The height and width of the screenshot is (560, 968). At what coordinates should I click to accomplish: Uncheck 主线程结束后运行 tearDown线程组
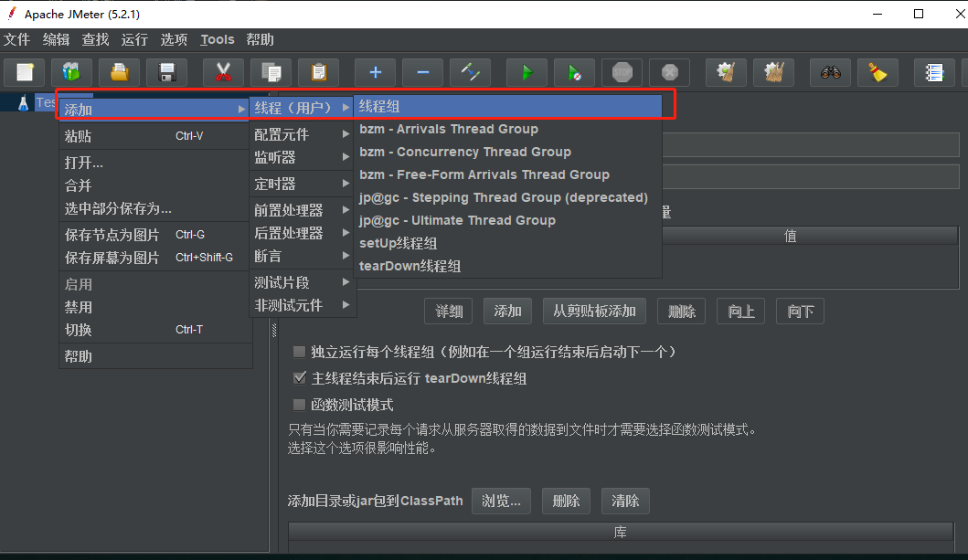(x=300, y=377)
